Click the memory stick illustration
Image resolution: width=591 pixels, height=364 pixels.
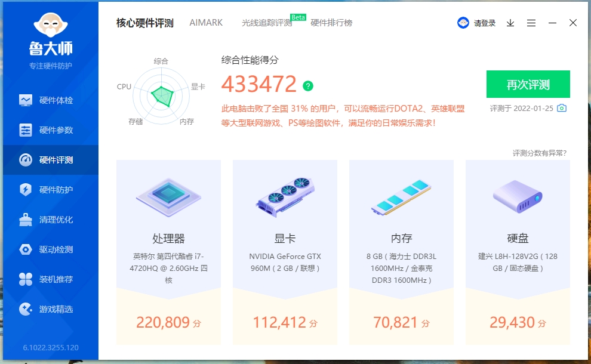point(401,197)
